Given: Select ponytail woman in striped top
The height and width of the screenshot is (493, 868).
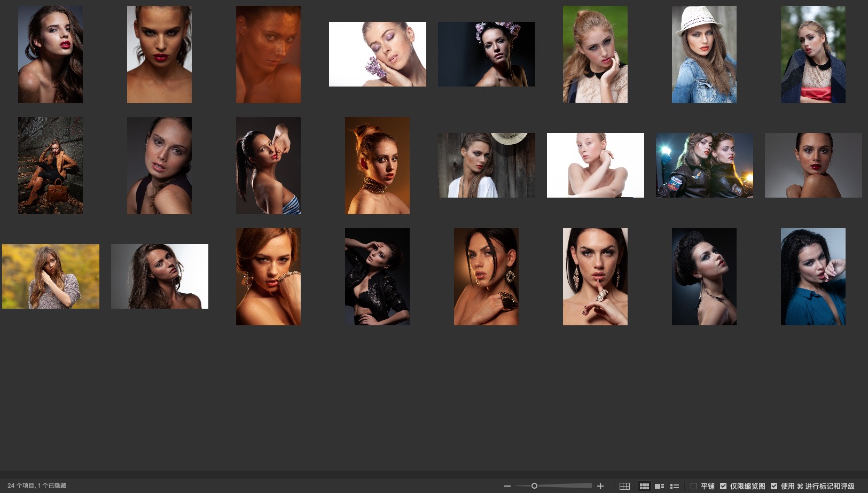Looking at the screenshot, I should point(268,166).
